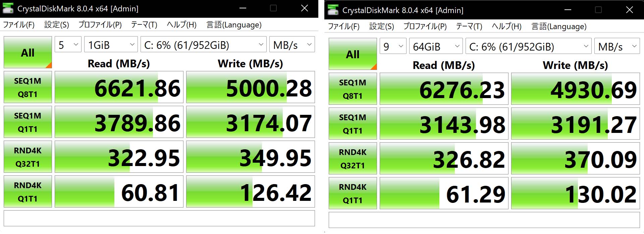This screenshot has height=234, width=644.
Task: Open test size dropdown showing 1GiB
Action: tap(111, 44)
